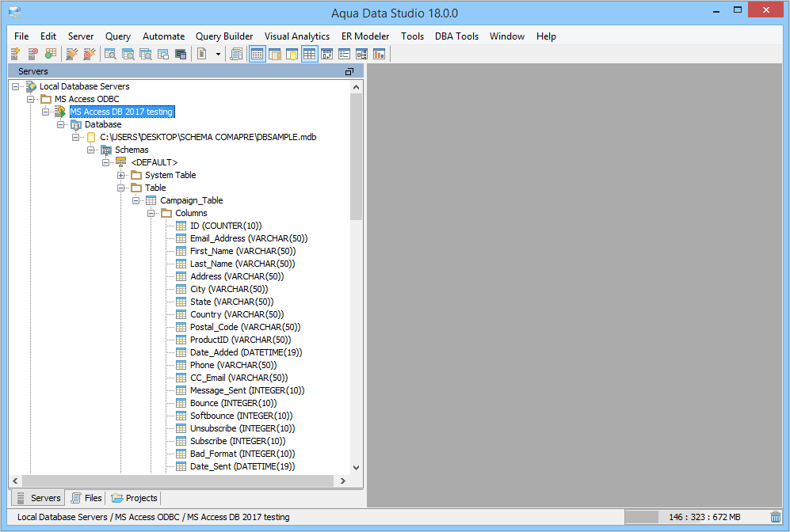Click the folder icon beside Table node
This screenshot has height=532, width=790.
pyautogui.click(x=136, y=188)
